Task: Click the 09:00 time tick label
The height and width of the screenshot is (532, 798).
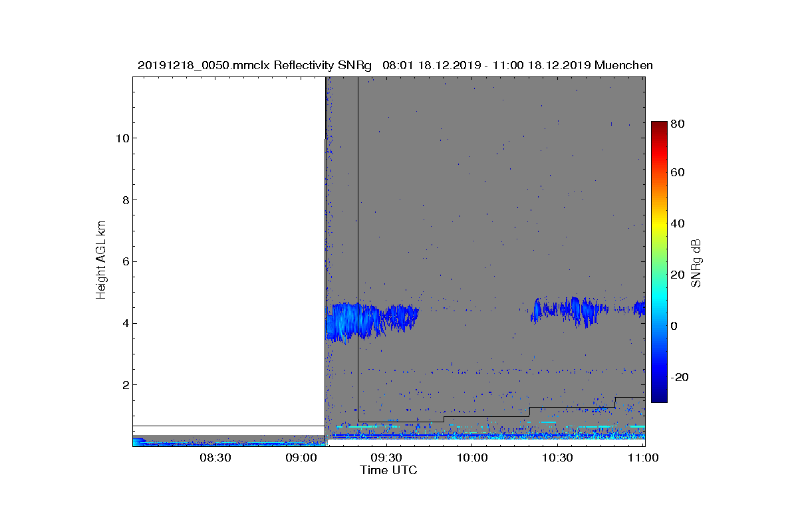Action: pos(301,458)
